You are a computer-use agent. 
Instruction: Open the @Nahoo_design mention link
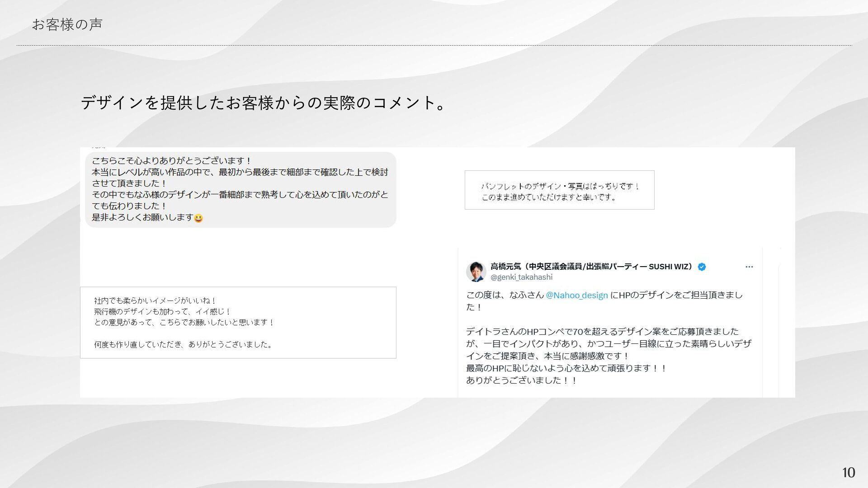[x=576, y=296]
